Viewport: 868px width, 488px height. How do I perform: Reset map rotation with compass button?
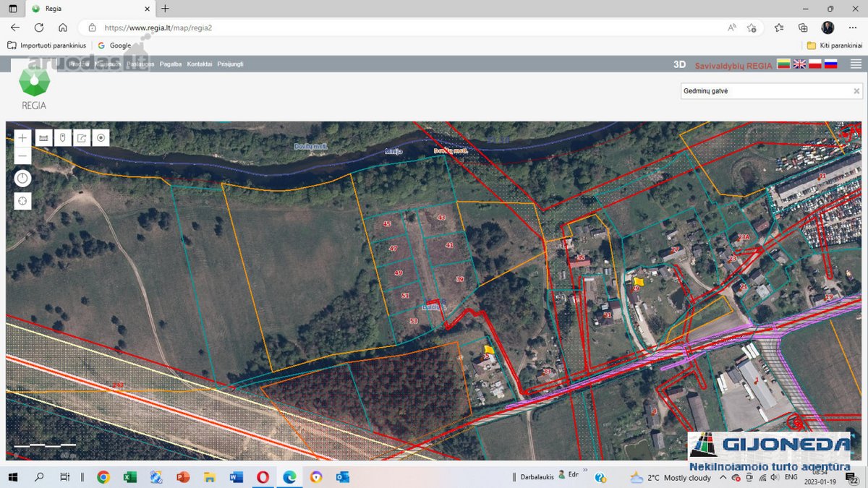tap(22, 179)
